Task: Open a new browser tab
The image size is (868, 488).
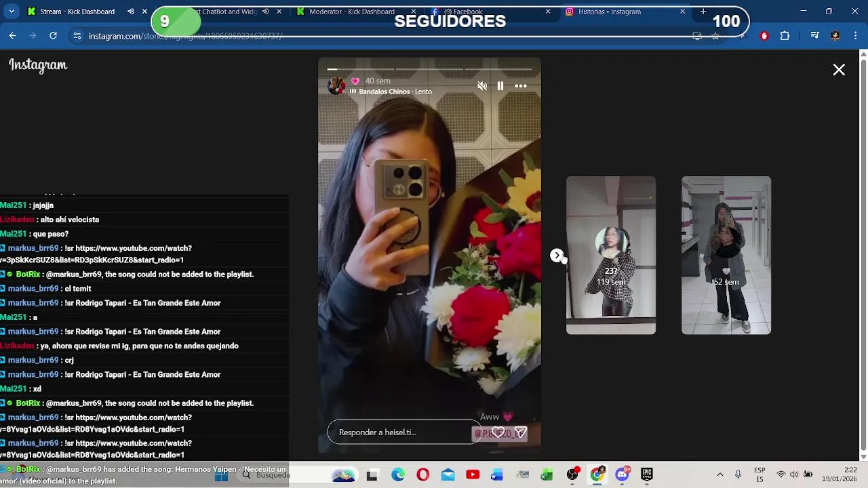Action: click(703, 12)
